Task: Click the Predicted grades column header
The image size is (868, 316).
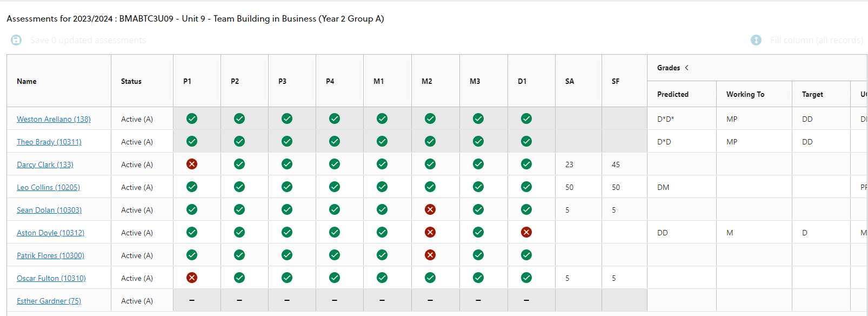Action: coord(673,94)
